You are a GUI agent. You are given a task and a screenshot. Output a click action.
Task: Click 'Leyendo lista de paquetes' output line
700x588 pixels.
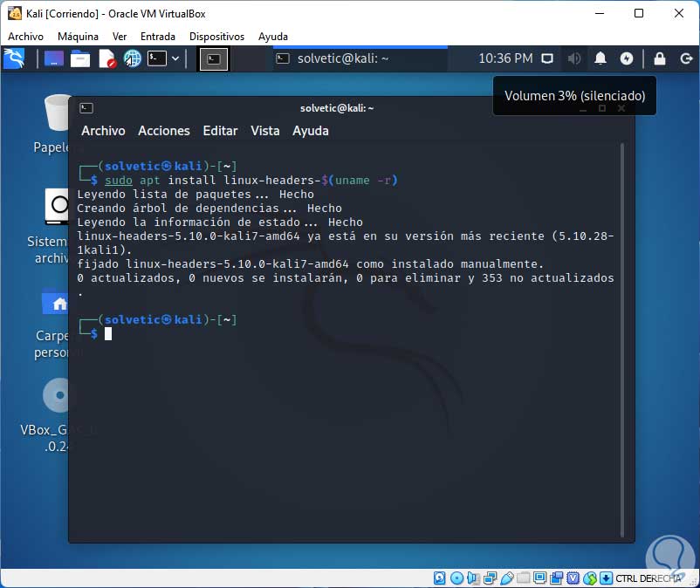coord(196,194)
